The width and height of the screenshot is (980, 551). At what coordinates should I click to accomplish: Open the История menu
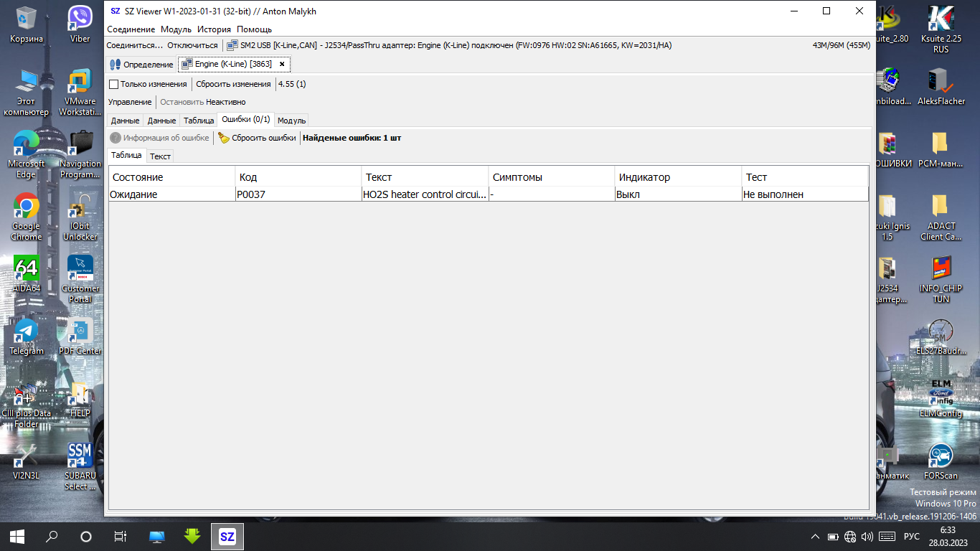214,29
